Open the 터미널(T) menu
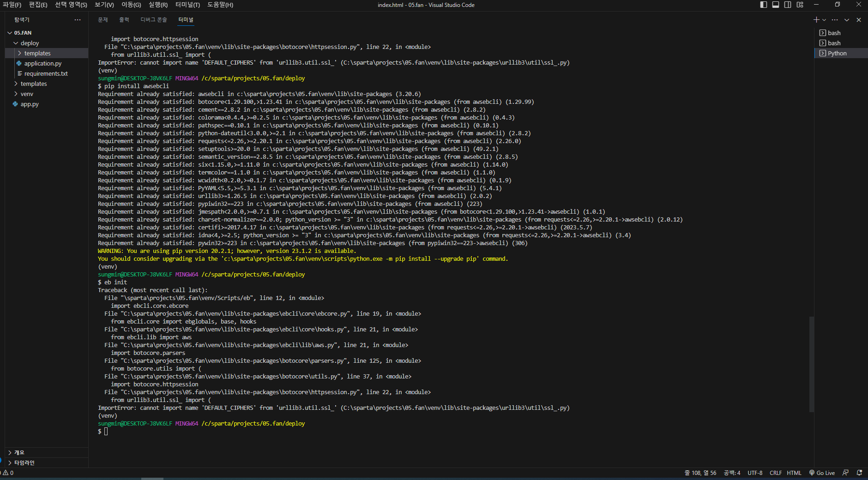868x480 pixels. pos(187,5)
